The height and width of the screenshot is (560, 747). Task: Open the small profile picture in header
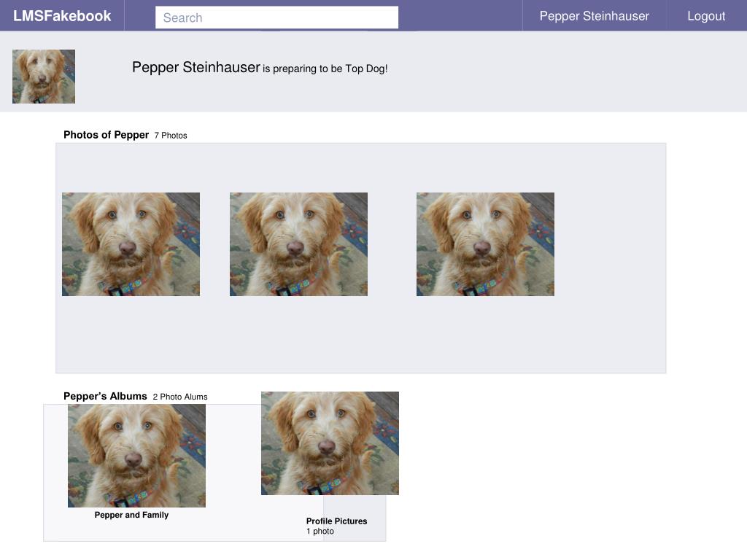click(x=44, y=76)
